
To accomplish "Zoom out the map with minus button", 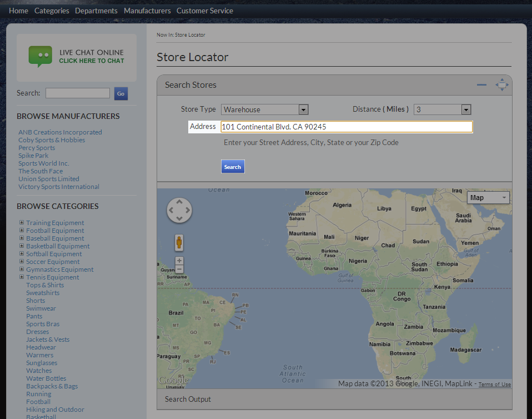I will click(179, 270).
